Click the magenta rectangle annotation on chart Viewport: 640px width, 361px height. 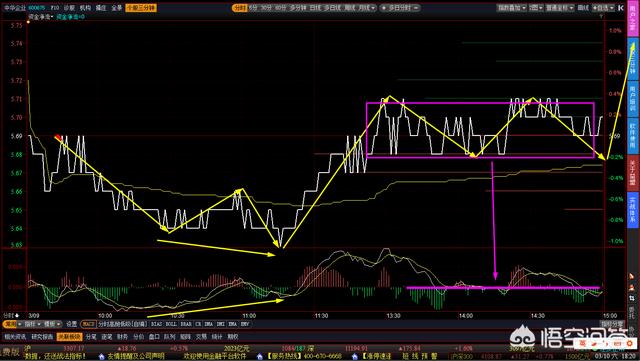coord(480,130)
